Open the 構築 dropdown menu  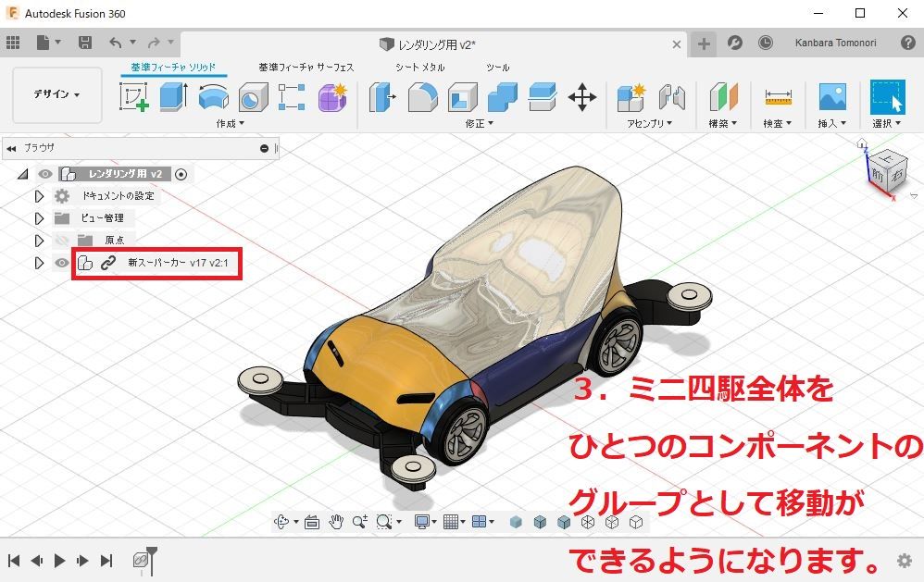[723, 123]
